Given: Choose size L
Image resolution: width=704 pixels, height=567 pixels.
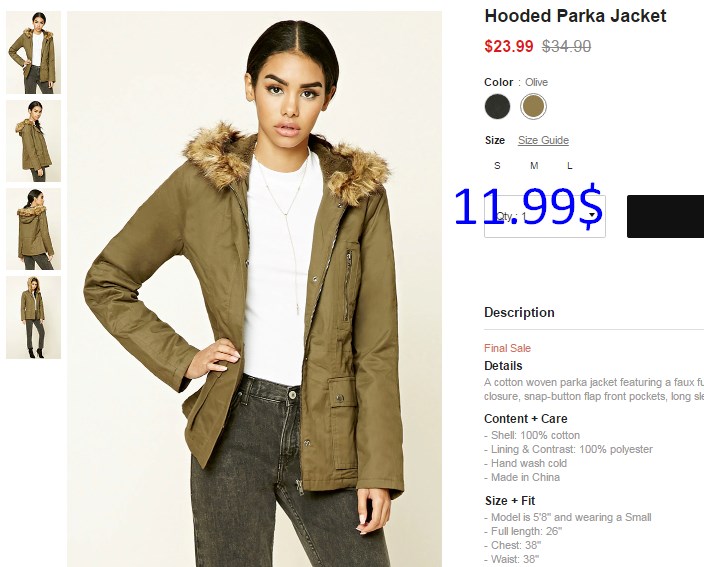Looking at the screenshot, I should [x=570, y=166].
